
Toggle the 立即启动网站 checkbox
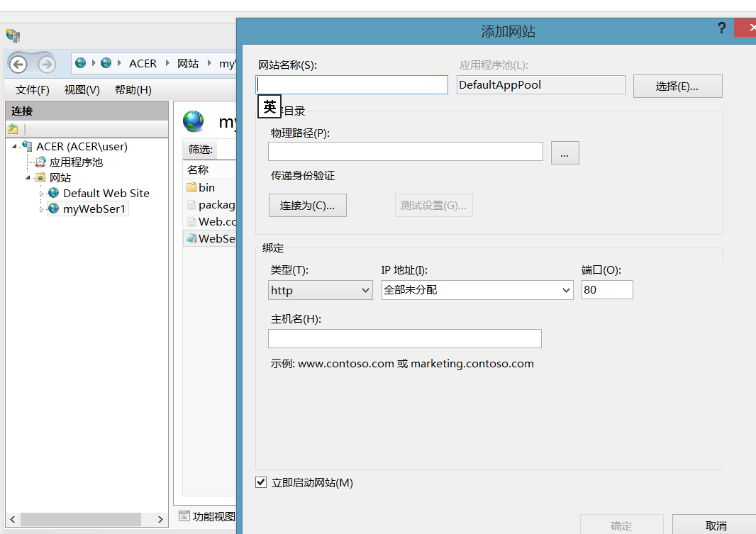pyautogui.click(x=261, y=482)
